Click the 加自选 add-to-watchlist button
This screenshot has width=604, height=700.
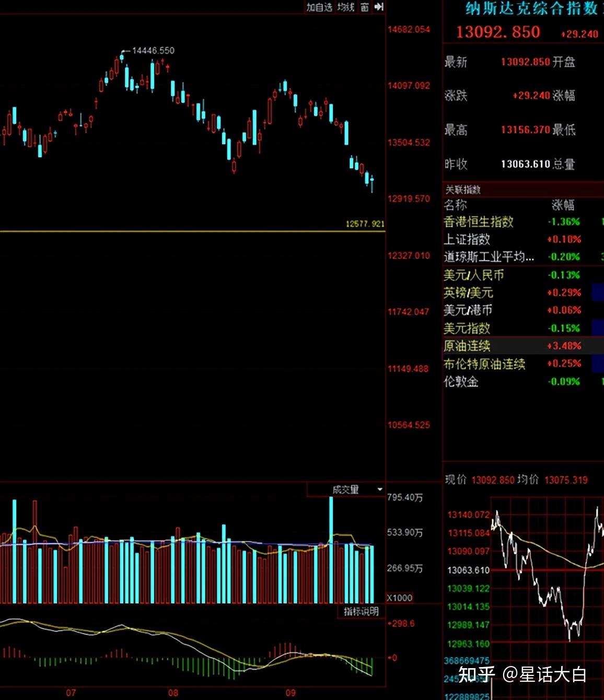click(x=319, y=7)
